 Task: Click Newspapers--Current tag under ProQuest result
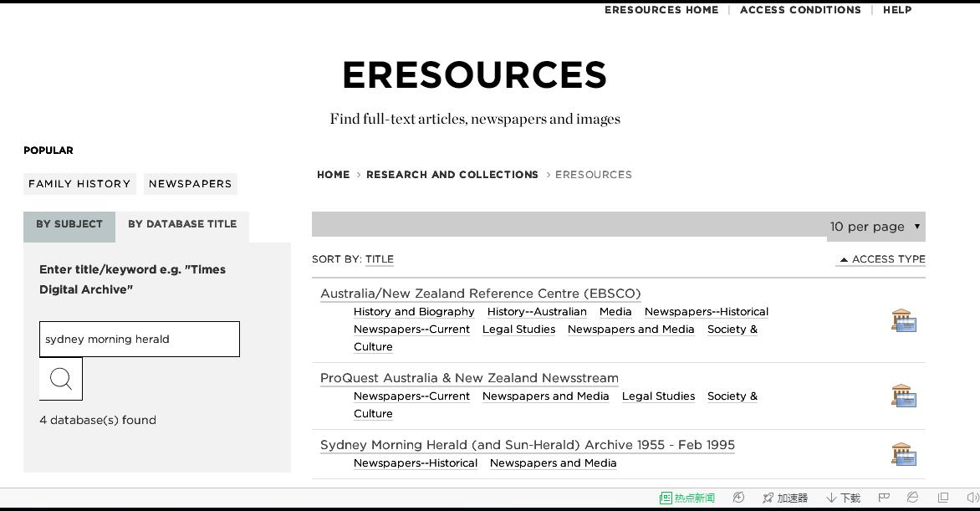tap(411, 396)
